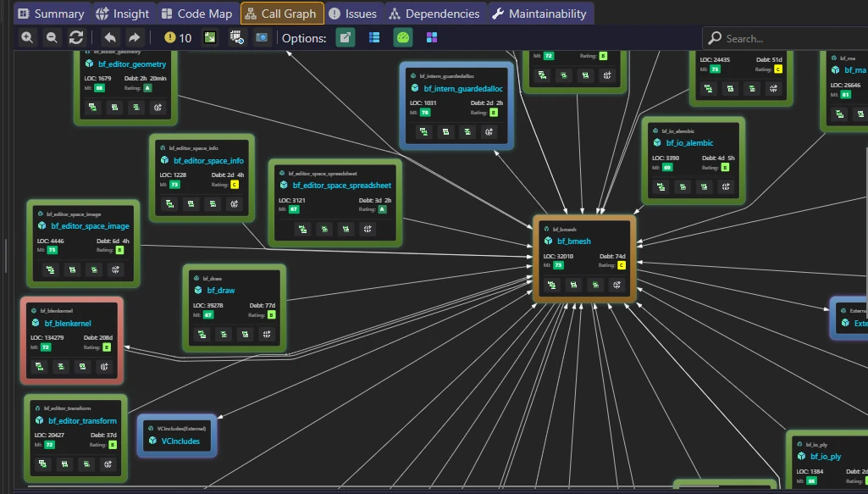Click second action icon on bf_editor_space_image node

point(72,269)
